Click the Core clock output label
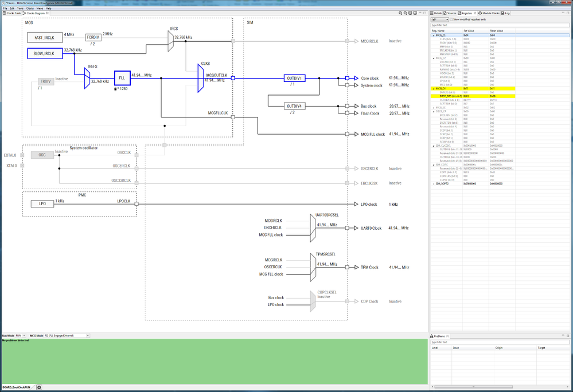 370,78
